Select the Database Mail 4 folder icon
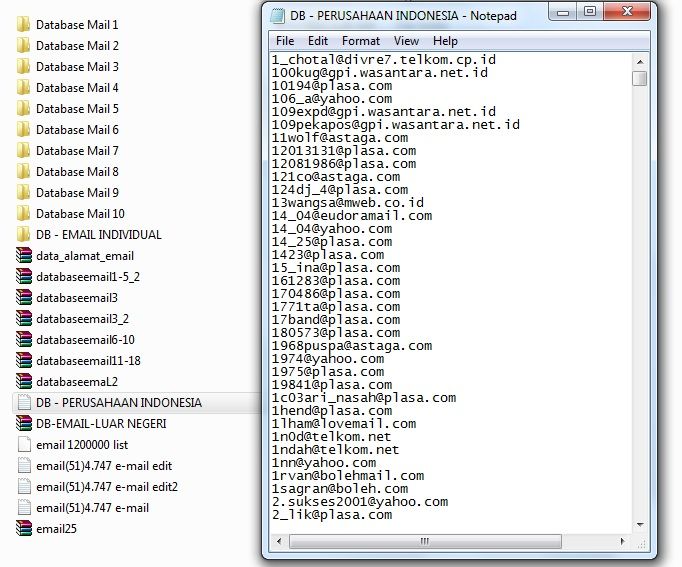682x567 pixels. point(24,87)
